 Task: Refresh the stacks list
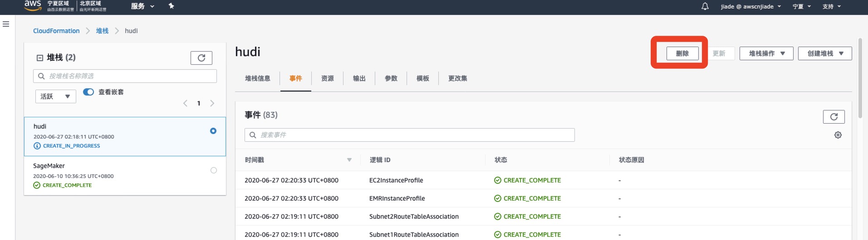pyautogui.click(x=201, y=58)
